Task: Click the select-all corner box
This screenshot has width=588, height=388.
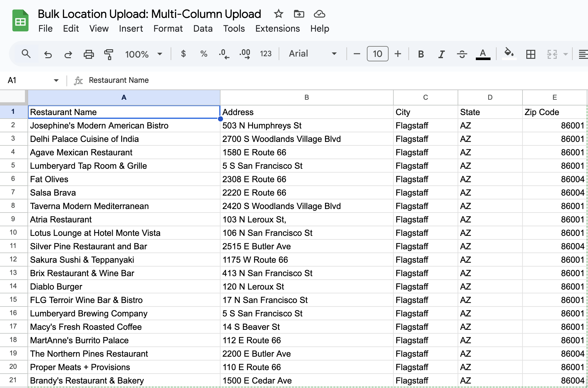Action: click(x=13, y=97)
